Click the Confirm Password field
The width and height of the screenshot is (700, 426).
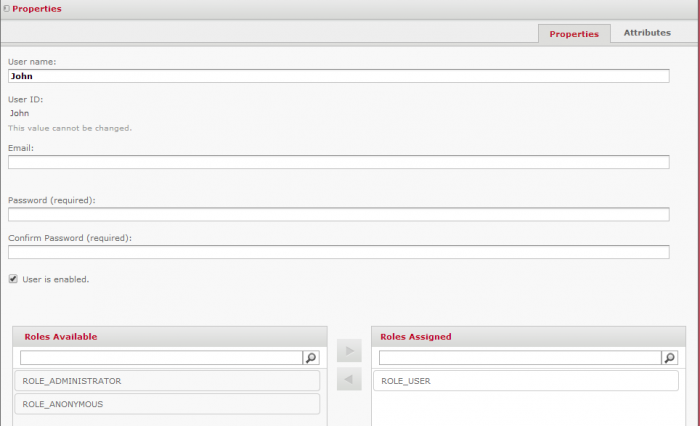click(x=338, y=252)
